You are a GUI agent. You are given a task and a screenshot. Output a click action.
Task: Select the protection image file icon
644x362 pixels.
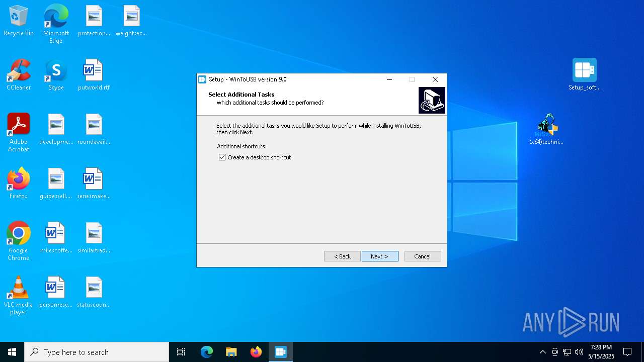94,21
